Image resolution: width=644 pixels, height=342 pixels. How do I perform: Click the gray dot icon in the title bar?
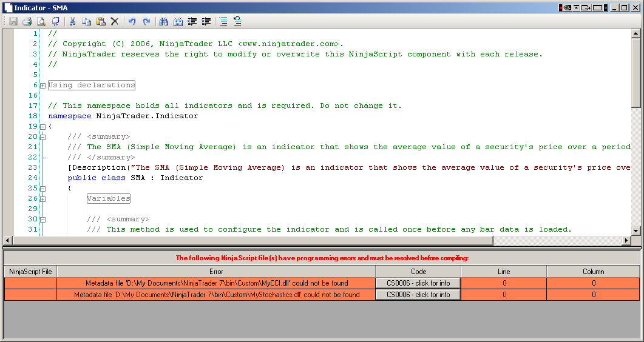(x=606, y=8)
